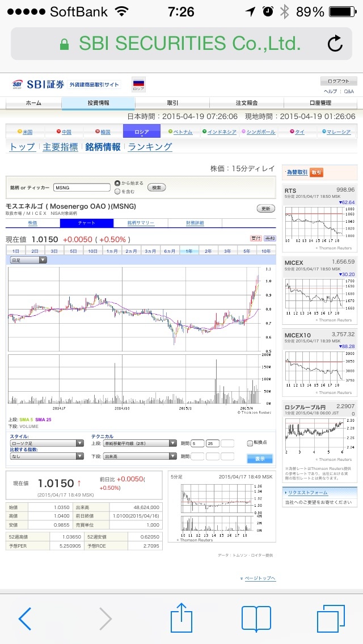
Task: Open the Safari tabs overview icon
Action: (x=331, y=618)
